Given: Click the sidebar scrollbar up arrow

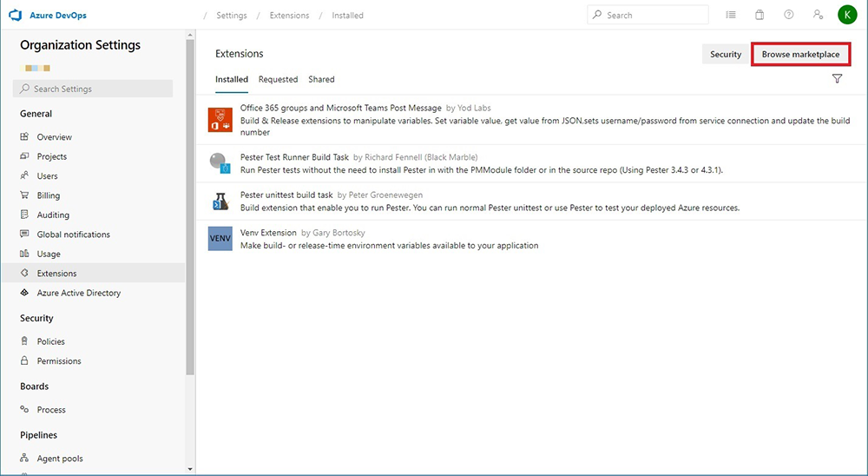Looking at the screenshot, I should point(190,35).
